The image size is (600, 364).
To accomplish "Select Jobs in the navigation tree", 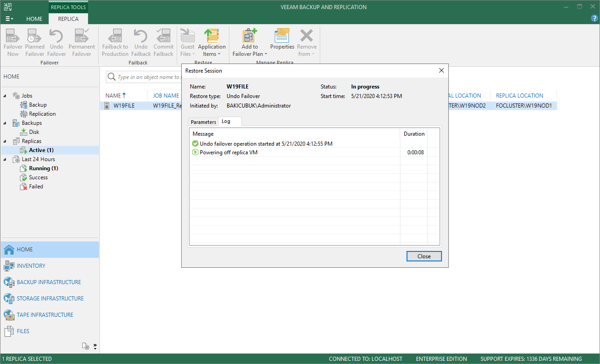I will (27, 96).
